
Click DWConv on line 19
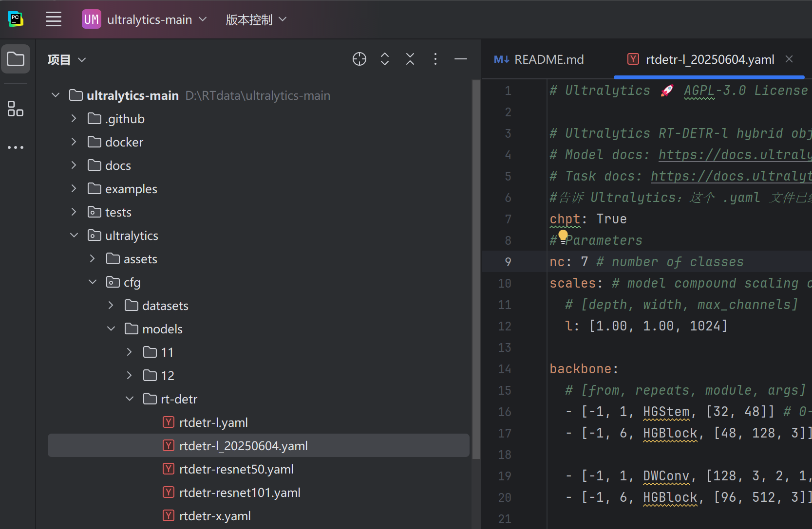tap(666, 476)
